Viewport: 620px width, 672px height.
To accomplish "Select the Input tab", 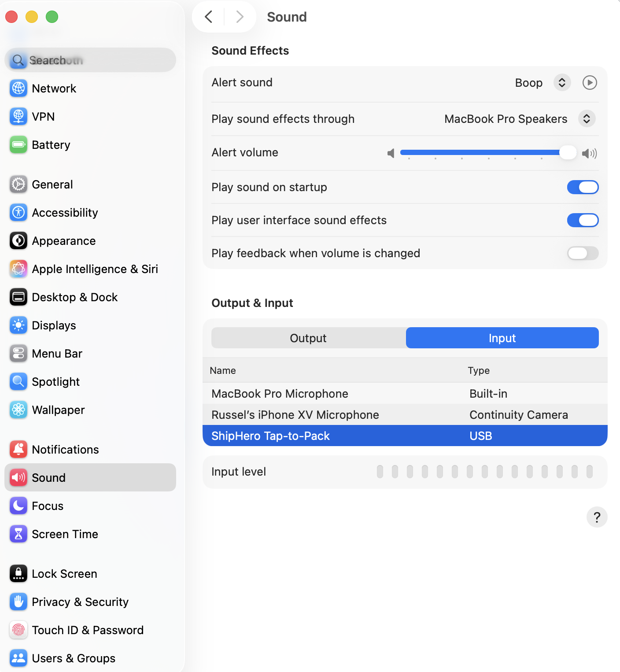I will coord(502,338).
